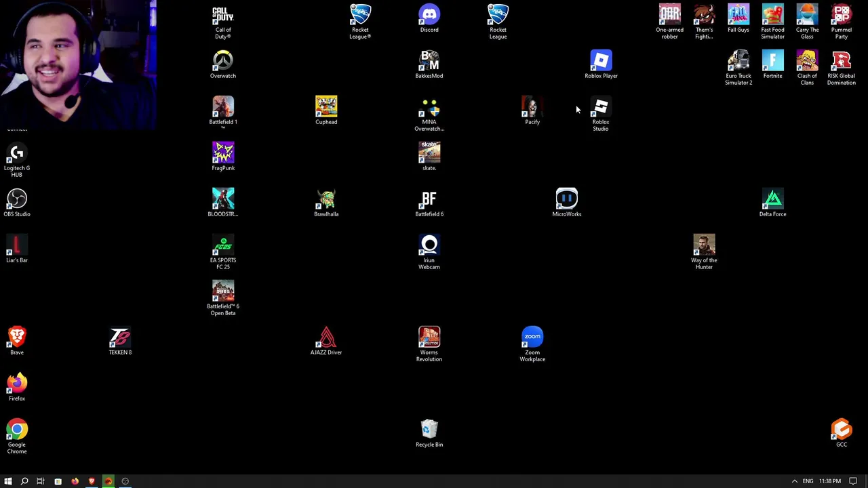Launch Logitech G HUB

click(17, 160)
